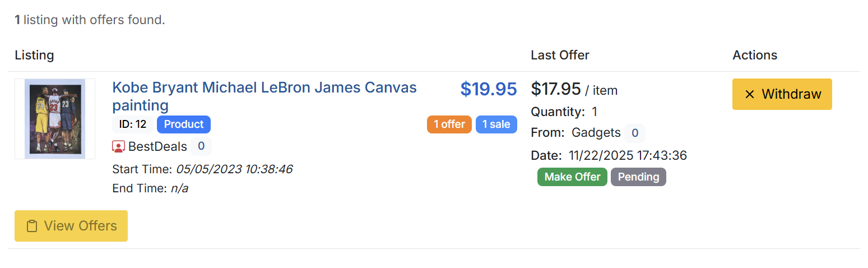The height and width of the screenshot is (268, 868).
Task: Click the seller avatar icon beside BestDeals
Action: point(119,147)
